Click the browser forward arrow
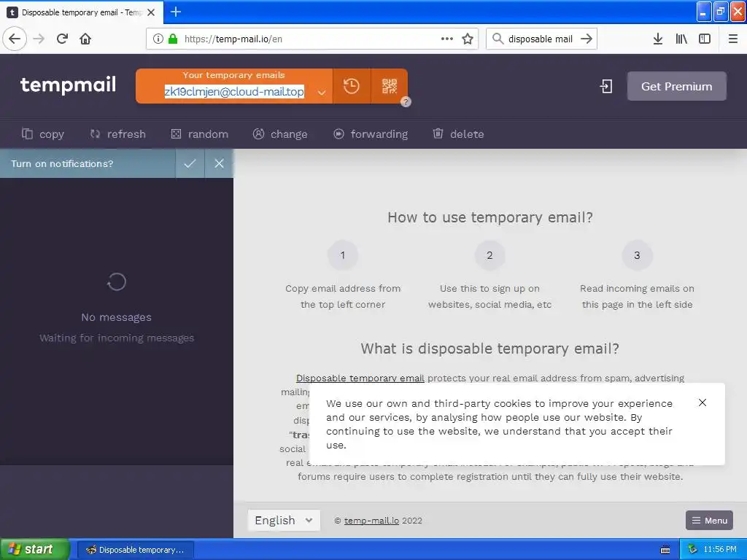This screenshot has width=747, height=560. tap(39, 39)
